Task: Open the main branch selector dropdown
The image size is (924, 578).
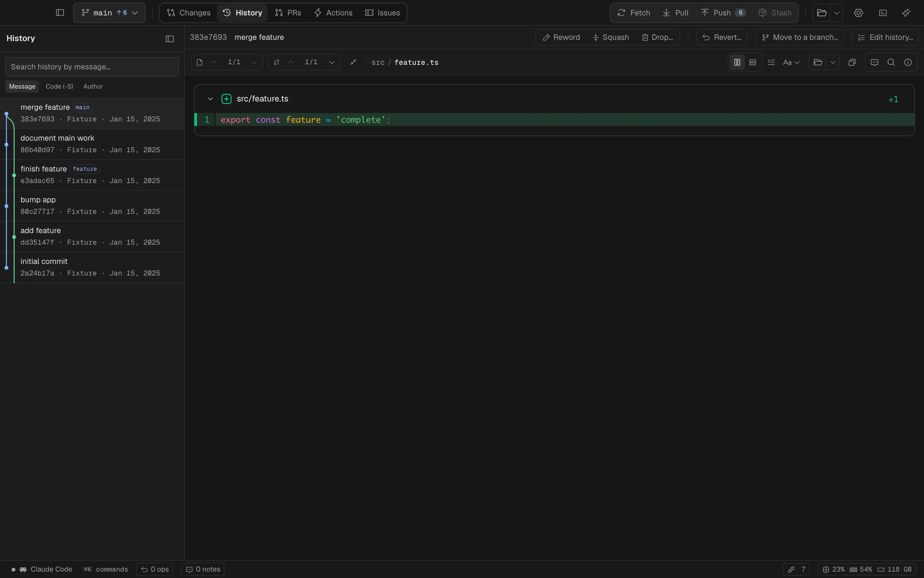Action: (109, 13)
